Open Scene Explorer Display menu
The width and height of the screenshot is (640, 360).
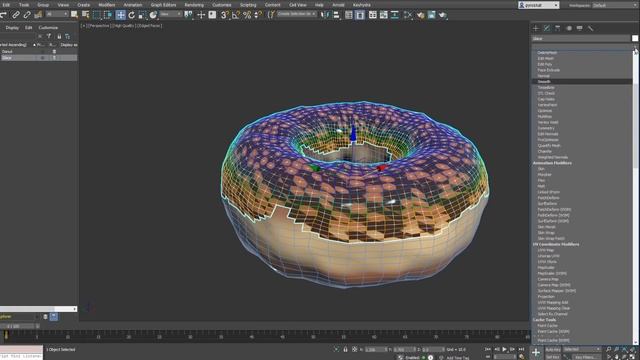tap(12, 28)
